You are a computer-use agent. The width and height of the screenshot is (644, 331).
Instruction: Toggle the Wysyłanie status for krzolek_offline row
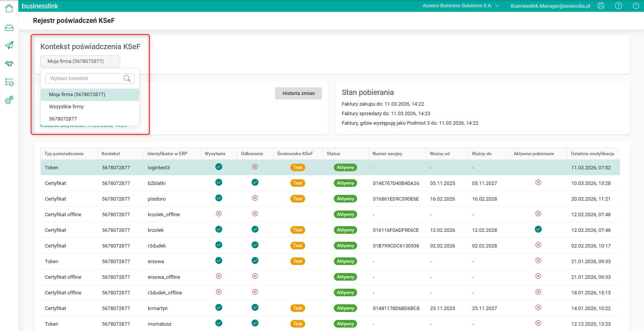click(x=219, y=214)
